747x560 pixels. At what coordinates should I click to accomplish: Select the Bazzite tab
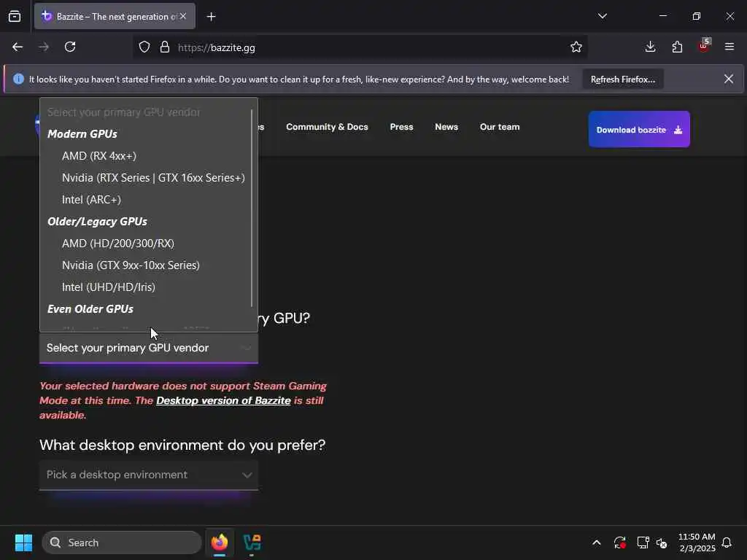pyautogui.click(x=115, y=17)
